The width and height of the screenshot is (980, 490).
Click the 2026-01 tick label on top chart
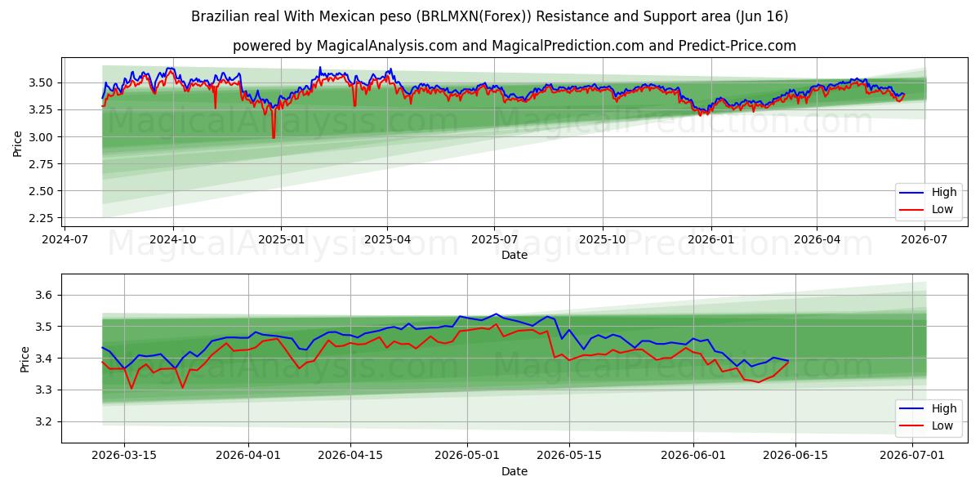(710, 240)
